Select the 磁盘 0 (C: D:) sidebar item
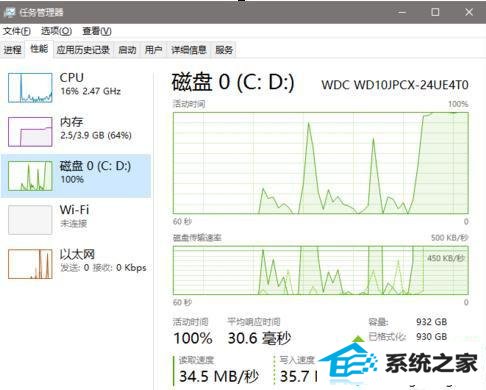 click(76, 176)
